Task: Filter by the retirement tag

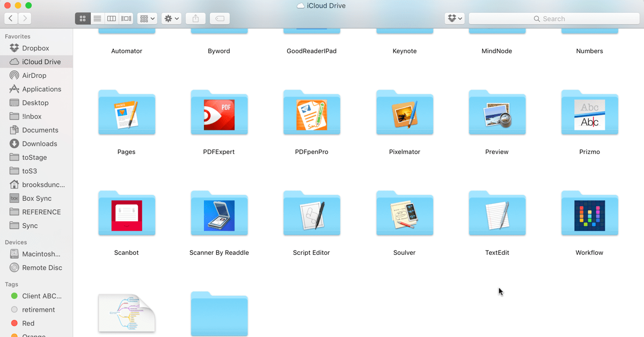Action: tap(36, 310)
